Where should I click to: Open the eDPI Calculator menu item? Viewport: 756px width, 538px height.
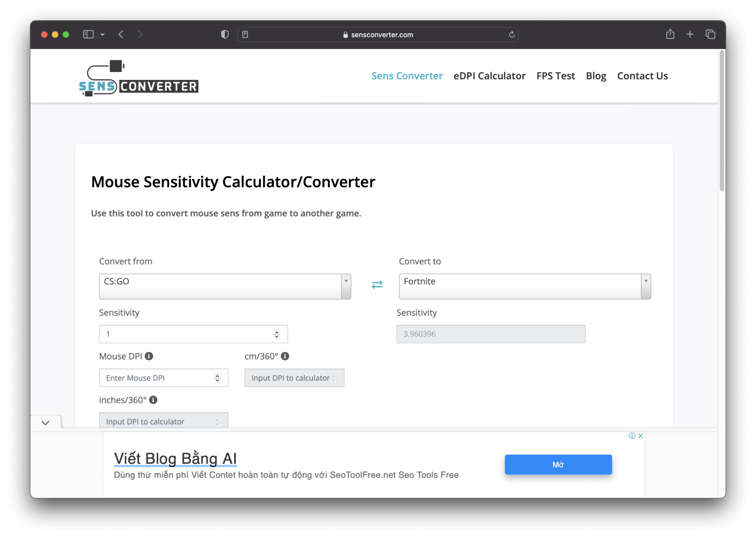click(489, 76)
